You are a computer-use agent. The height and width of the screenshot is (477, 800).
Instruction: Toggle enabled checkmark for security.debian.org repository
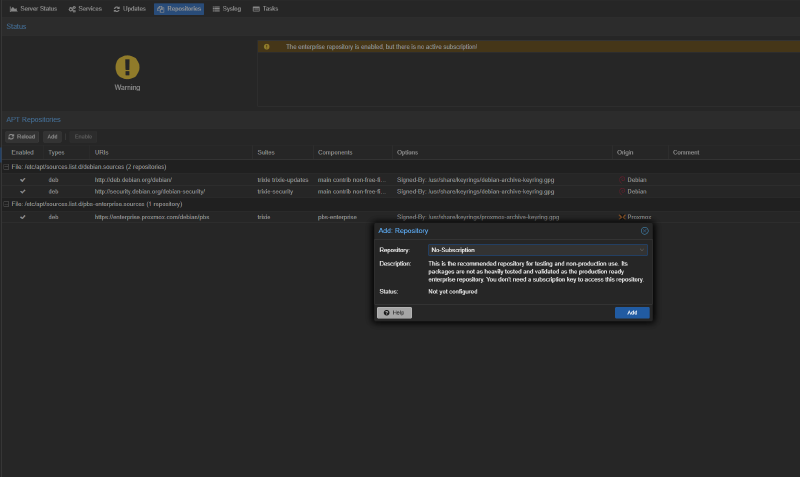tap(22, 191)
